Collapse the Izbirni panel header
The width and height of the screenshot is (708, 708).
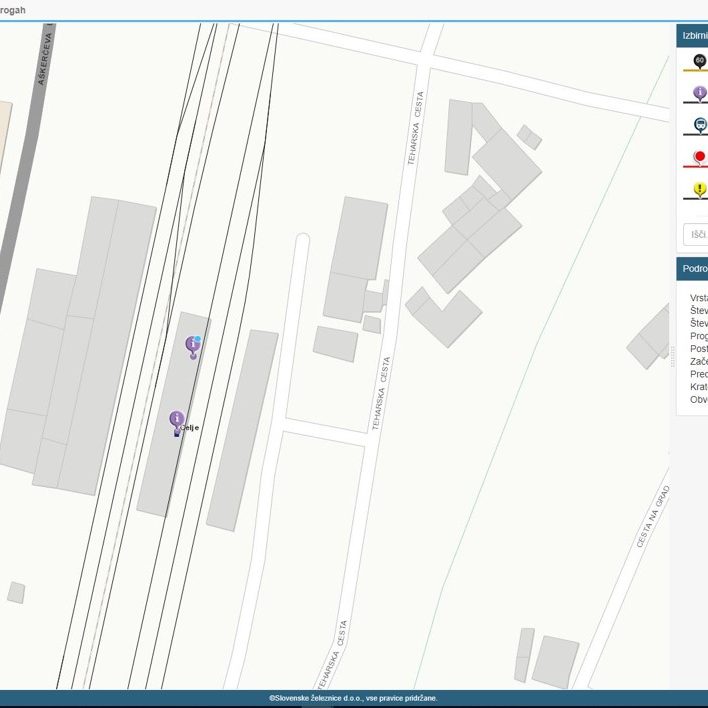(693, 35)
